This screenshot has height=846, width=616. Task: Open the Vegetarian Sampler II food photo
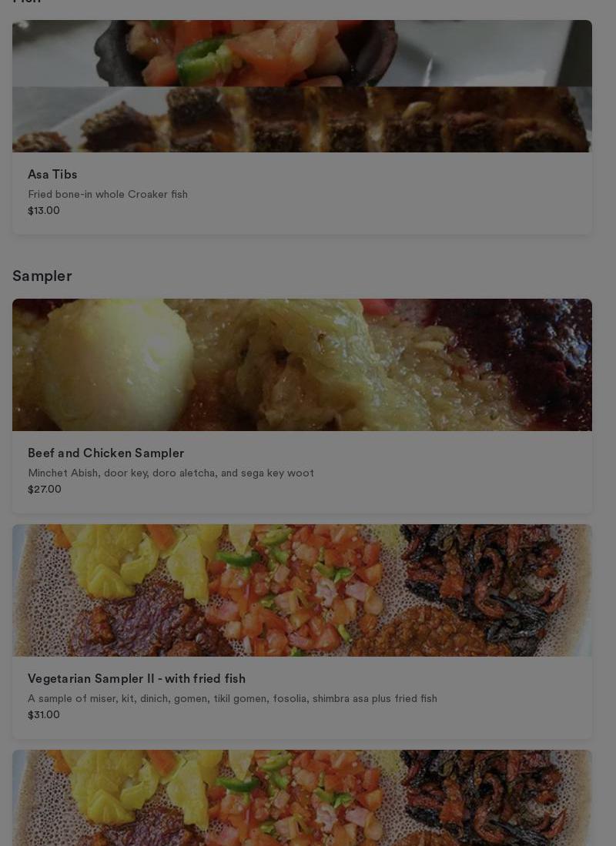coord(302,590)
